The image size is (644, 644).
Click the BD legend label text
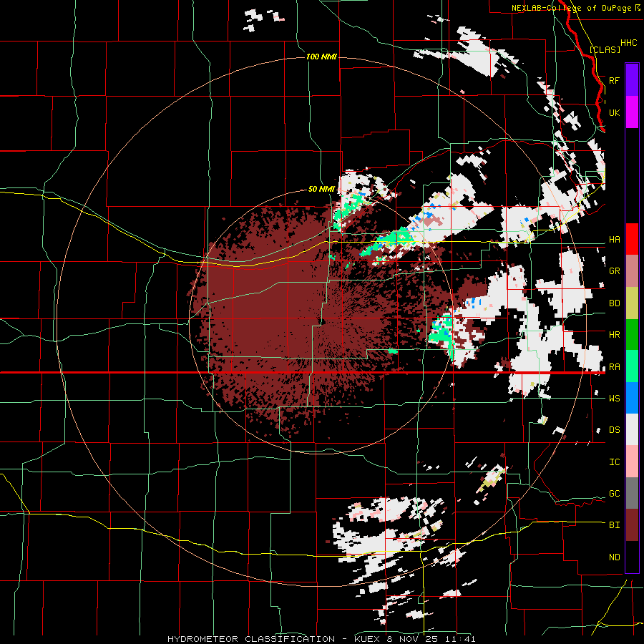[614, 303]
